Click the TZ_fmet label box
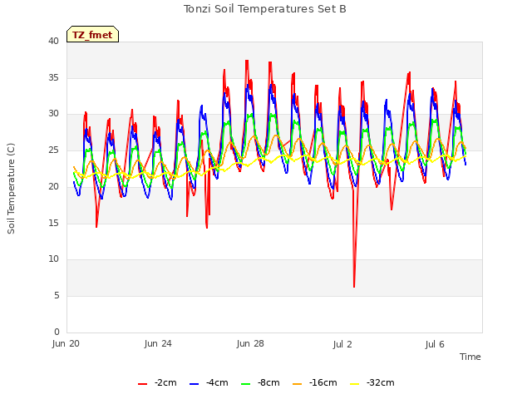This screenshot has height=399, width=532. coord(92,34)
